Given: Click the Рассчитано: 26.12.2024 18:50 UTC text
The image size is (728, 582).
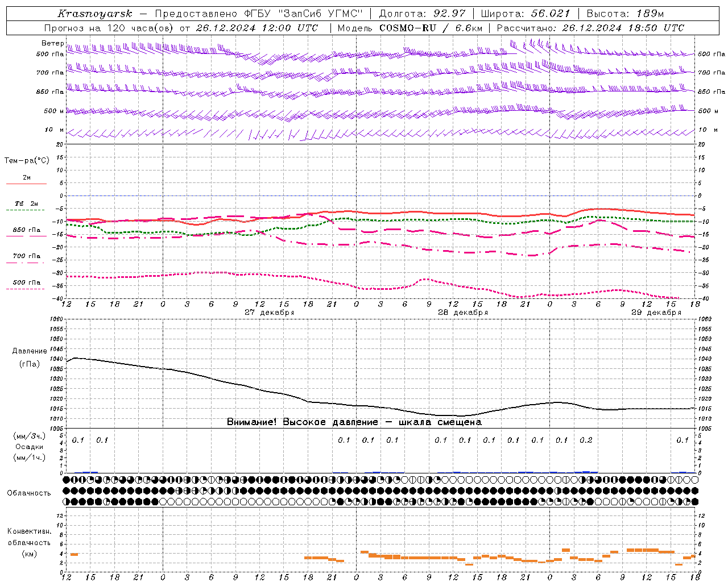Looking at the screenshot, I should tap(590, 28).
